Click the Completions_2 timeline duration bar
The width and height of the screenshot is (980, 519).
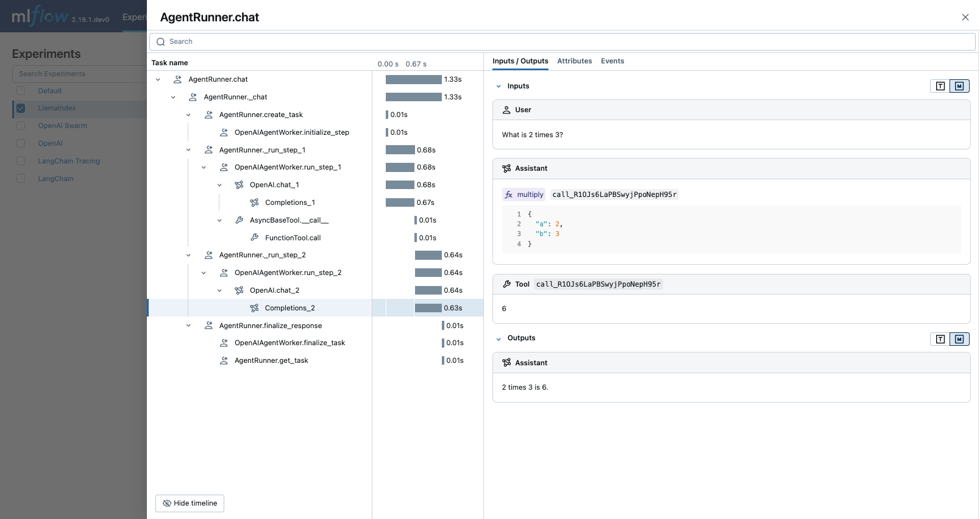point(428,308)
